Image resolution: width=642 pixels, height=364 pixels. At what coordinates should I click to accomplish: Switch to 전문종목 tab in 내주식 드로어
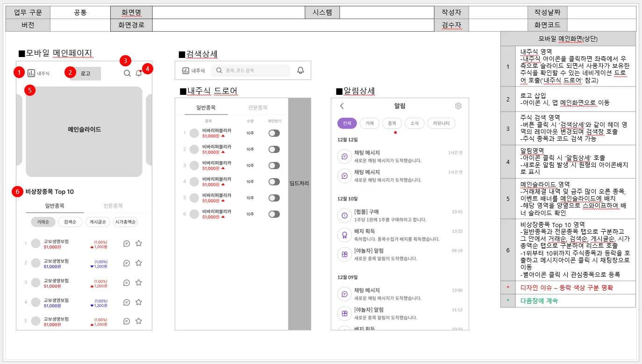(x=258, y=107)
